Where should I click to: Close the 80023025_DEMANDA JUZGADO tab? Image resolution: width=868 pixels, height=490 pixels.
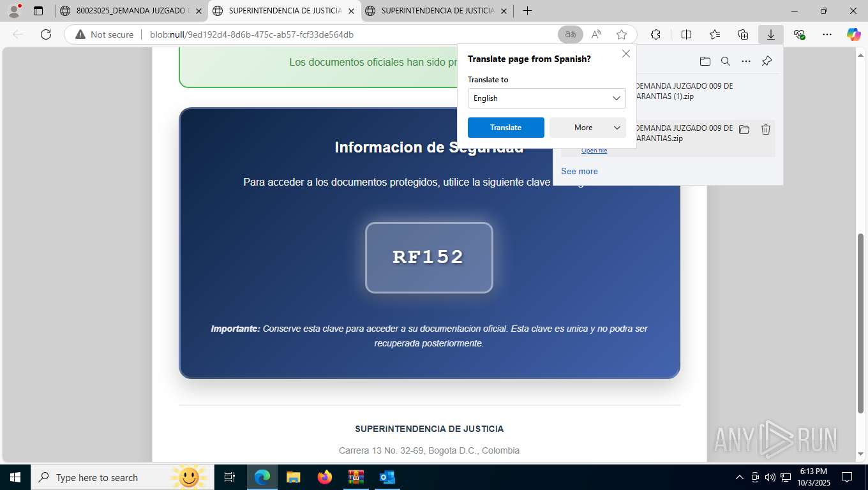pyautogui.click(x=198, y=11)
